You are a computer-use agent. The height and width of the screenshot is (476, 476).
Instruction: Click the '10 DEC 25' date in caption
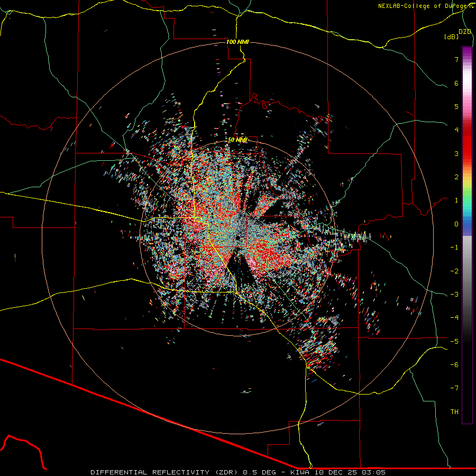coord(335,472)
